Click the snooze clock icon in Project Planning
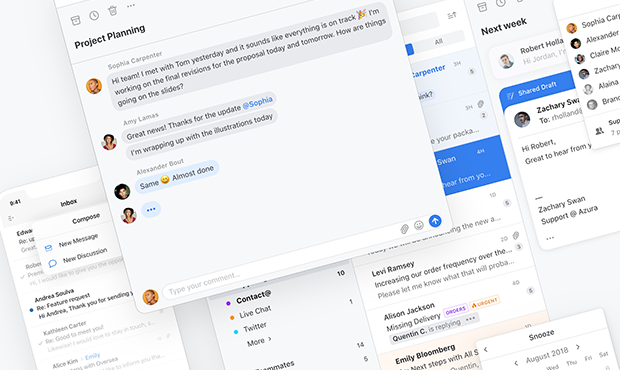The image size is (620, 370). pyautogui.click(x=94, y=15)
